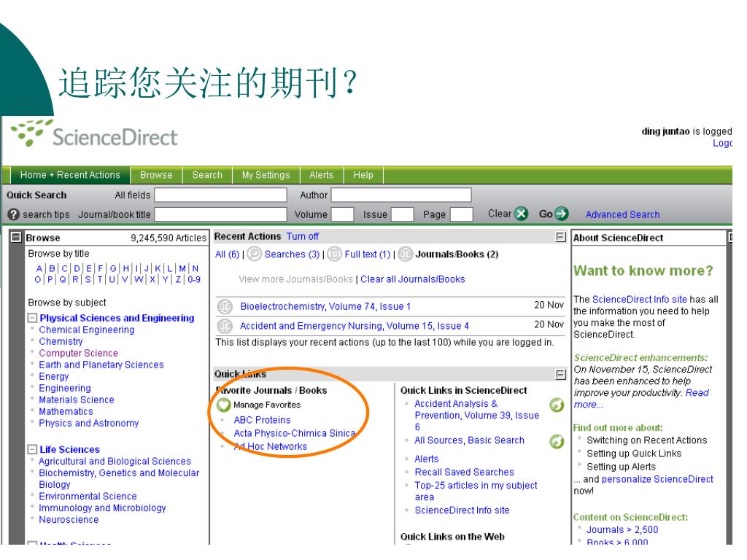The image size is (747, 560).
Task: Click the search tips question mark icon
Action: pyautogui.click(x=14, y=214)
